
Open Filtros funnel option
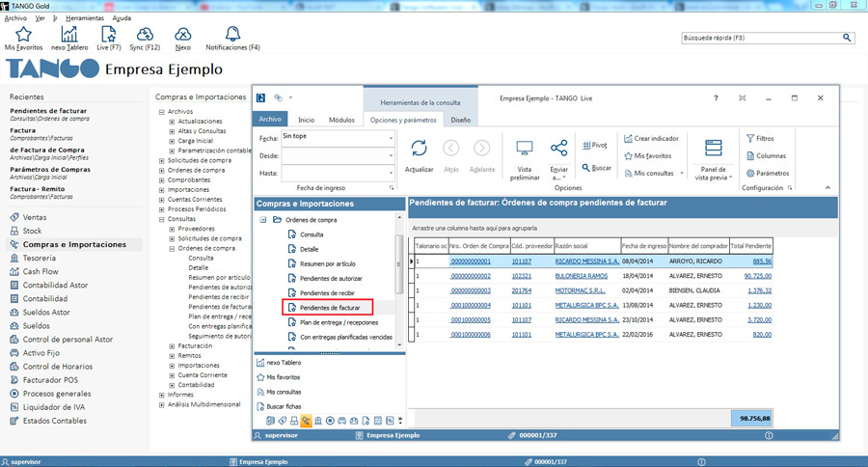(x=760, y=139)
